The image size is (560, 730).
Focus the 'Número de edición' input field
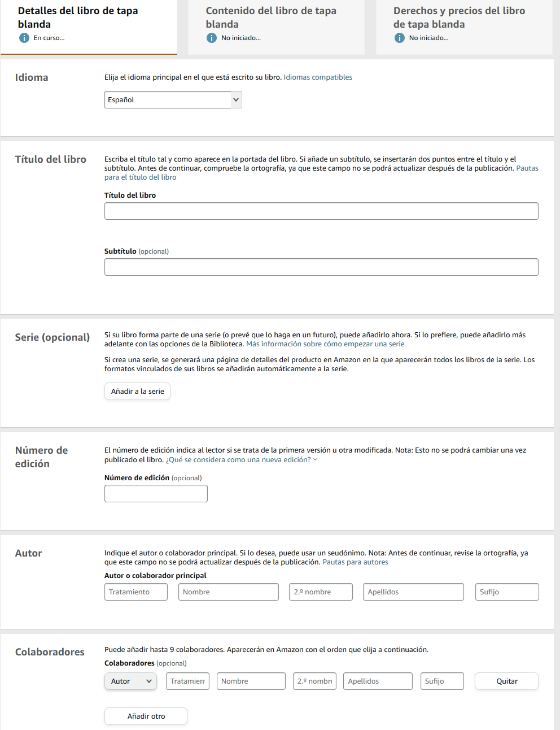pyautogui.click(x=156, y=494)
